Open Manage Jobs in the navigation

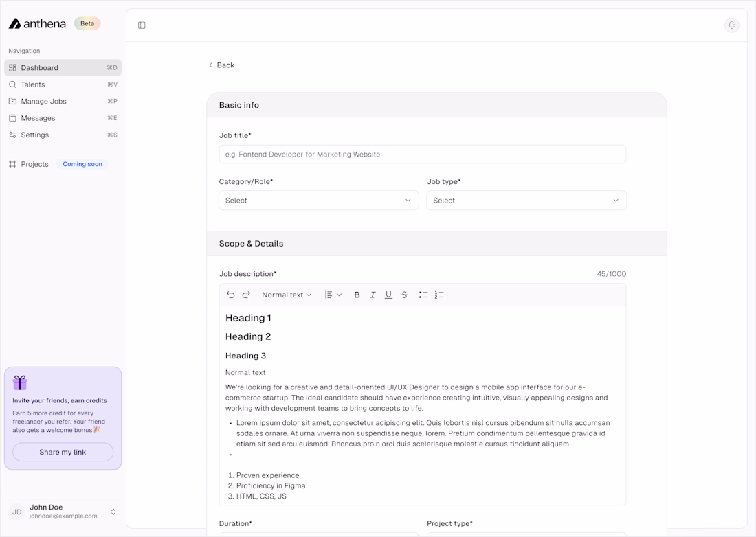point(63,102)
